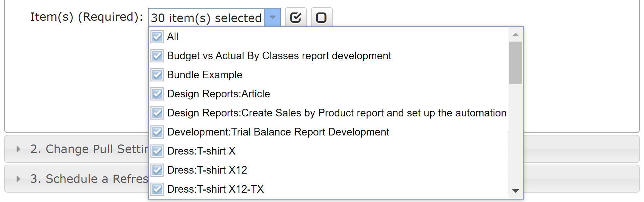Select the Dress:T-shirt X12 list entry text
644x202 pixels.
[207, 170]
